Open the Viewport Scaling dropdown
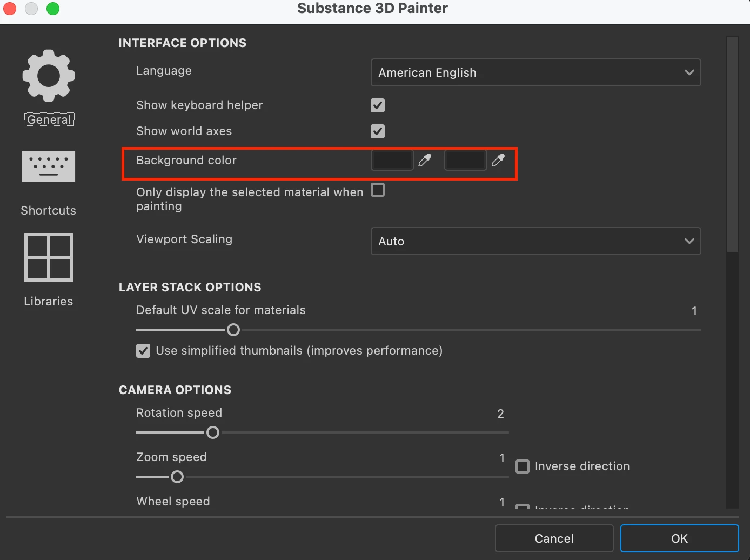This screenshot has width=750, height=560. pos(536,241)
